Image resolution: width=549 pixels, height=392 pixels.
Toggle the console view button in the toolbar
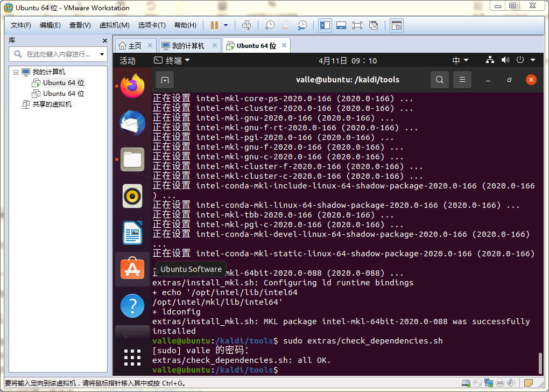(396, 25)
